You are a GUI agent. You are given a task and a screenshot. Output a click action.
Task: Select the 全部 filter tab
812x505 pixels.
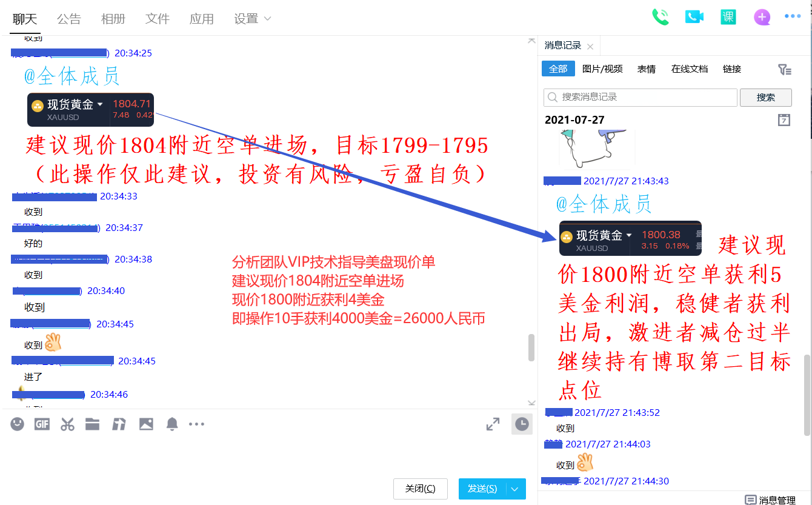tap(558, 69)
